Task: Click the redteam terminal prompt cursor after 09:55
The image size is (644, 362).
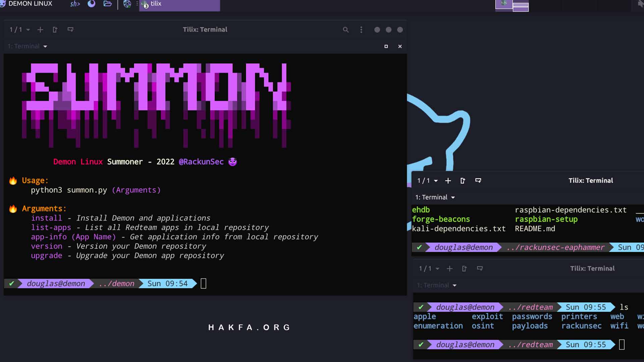Action: (622, 345)
